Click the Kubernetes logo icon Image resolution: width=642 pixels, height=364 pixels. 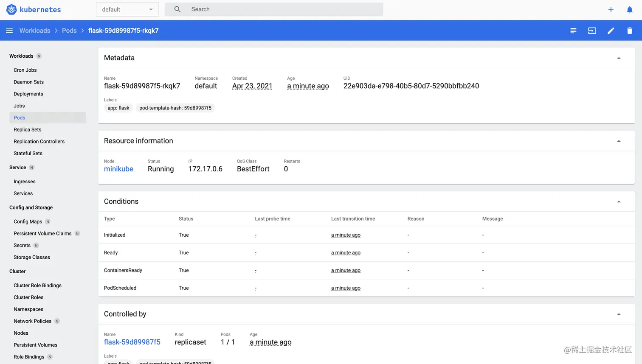[x=11, y=9]
